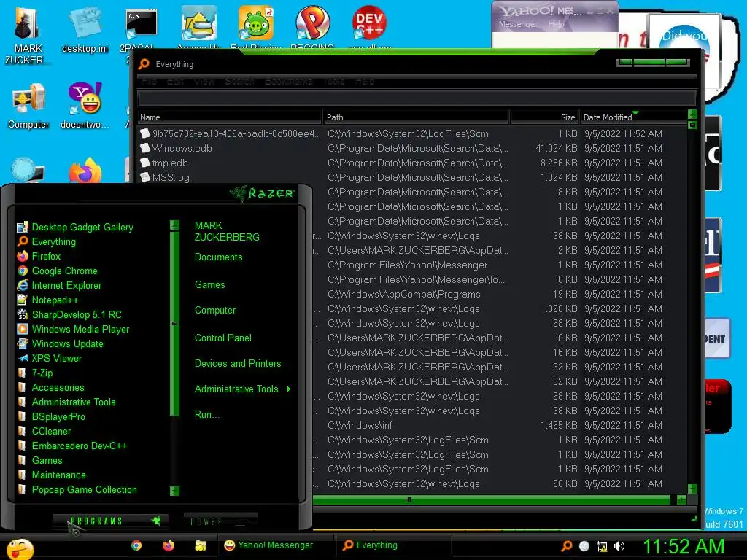Switch to Yahoo! Messenger taskbar button

275,545
